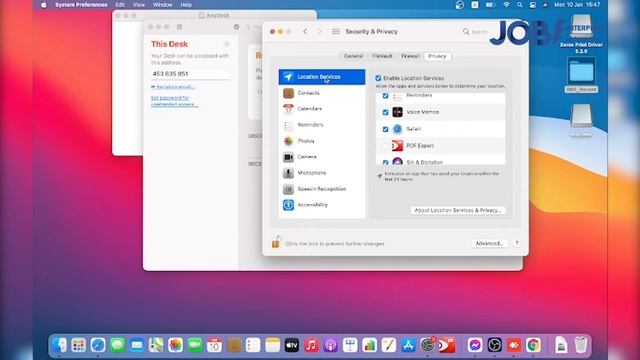Toggle Safari location checkbox

385,129
